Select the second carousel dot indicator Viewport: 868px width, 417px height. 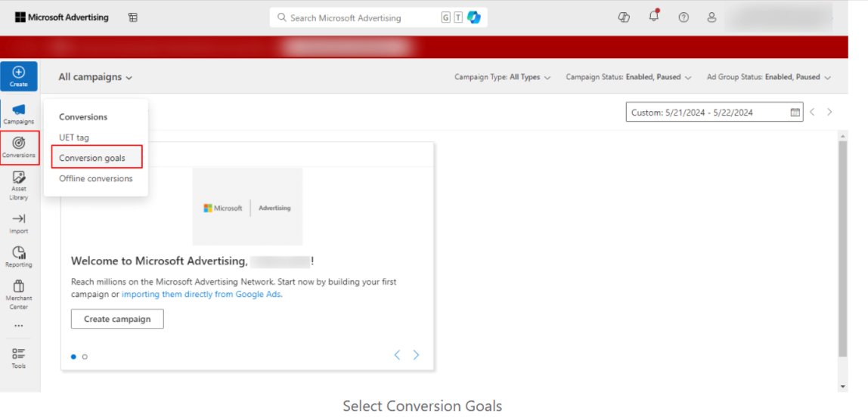click(x=85, y=357)
